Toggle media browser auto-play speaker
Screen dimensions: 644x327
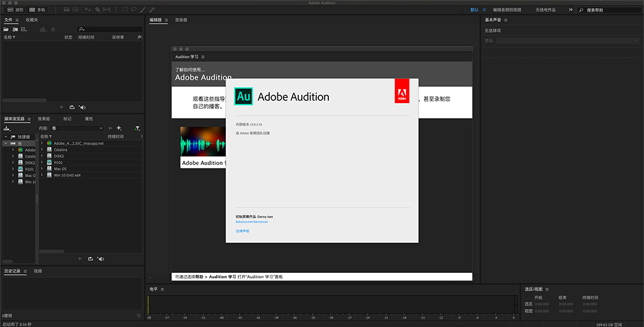tap(101, 259)
